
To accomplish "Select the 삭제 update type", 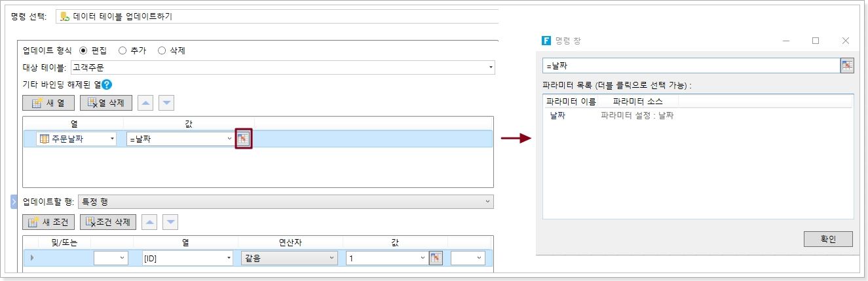I will click(162, 50).
